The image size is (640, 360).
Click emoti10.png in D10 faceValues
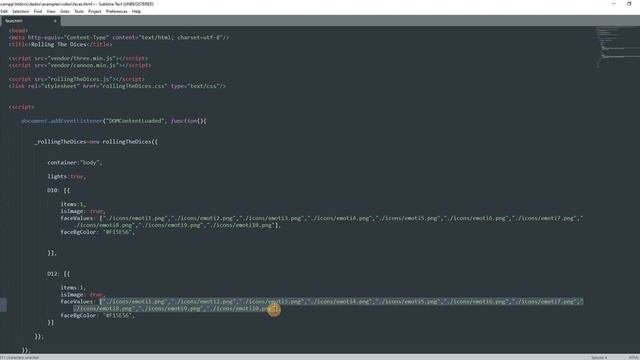click(x=253, y=225)
